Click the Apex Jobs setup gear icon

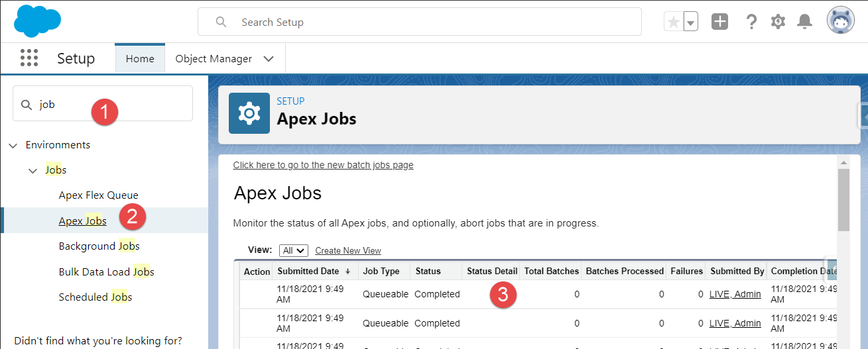[249, 113]
